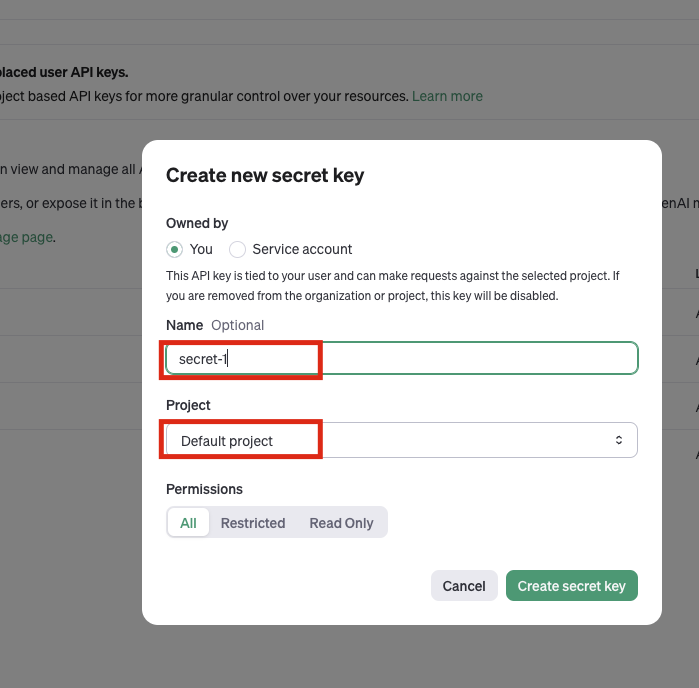
Task: Choose the "Service account" radio button
Action: pos(238,249)
